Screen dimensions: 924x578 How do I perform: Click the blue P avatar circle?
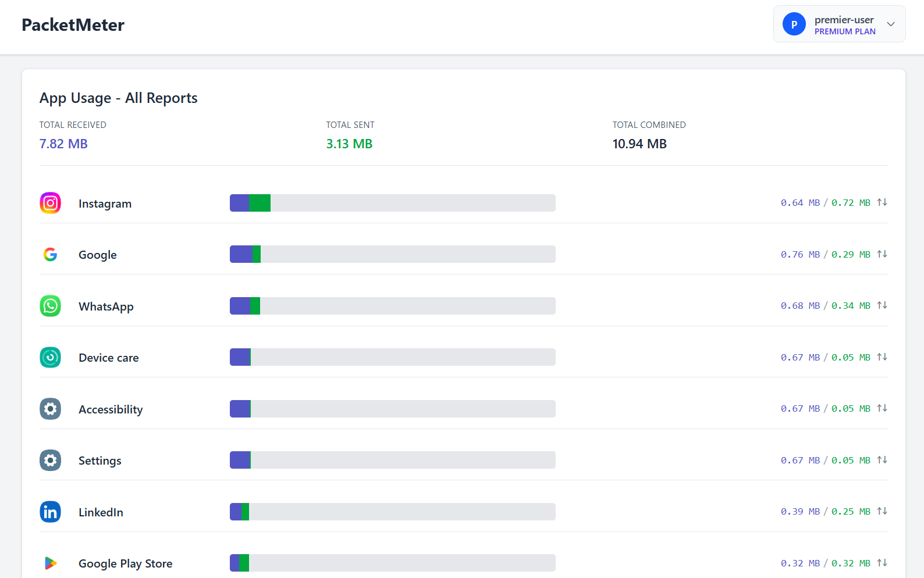[794, 24]
